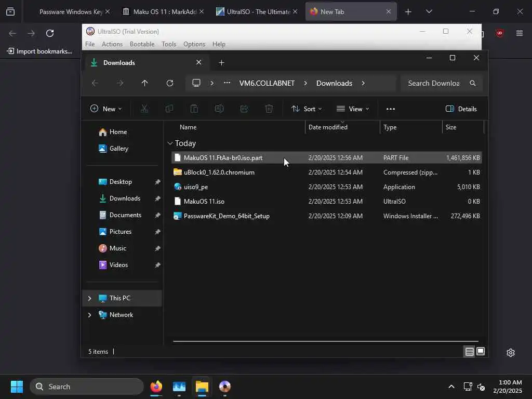Refresh the Downloads folder view
532x399 pixels.
(170, 83)
